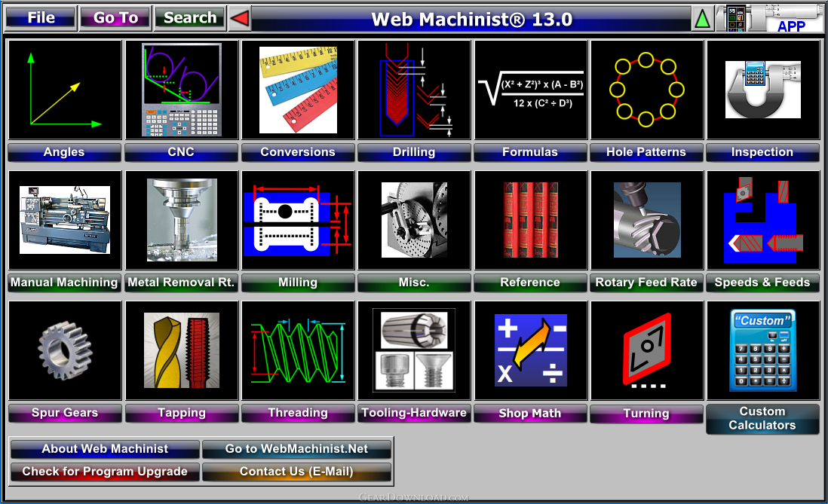Open the Drilling diagram icon
Image resolution: width=828 pixels, height=504 pixels.
(x=414, y=90)
